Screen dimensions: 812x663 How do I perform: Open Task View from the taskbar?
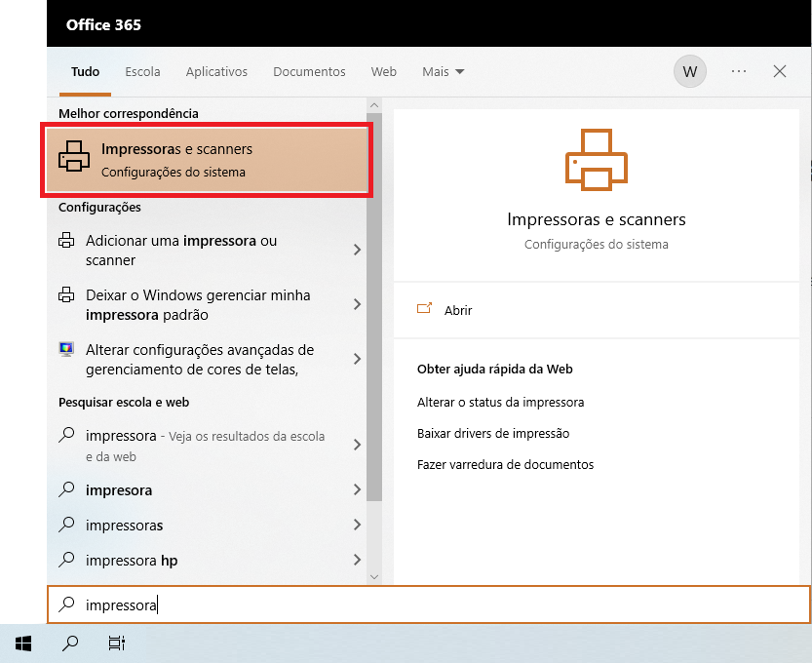(x=117, y=643)
